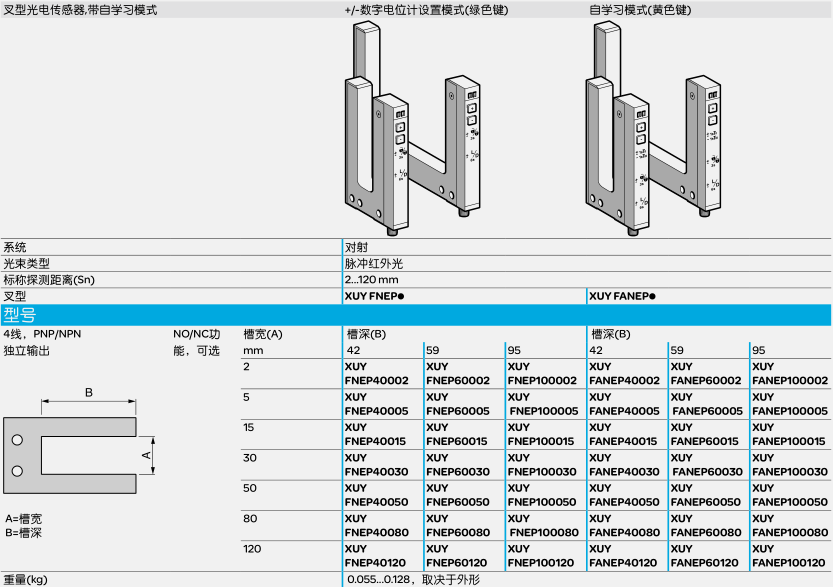Image resolution: width=833 pixels, height=587 pixels.
Task: Click the 槽宽(A) column header
Action: [x=263, y=334]
